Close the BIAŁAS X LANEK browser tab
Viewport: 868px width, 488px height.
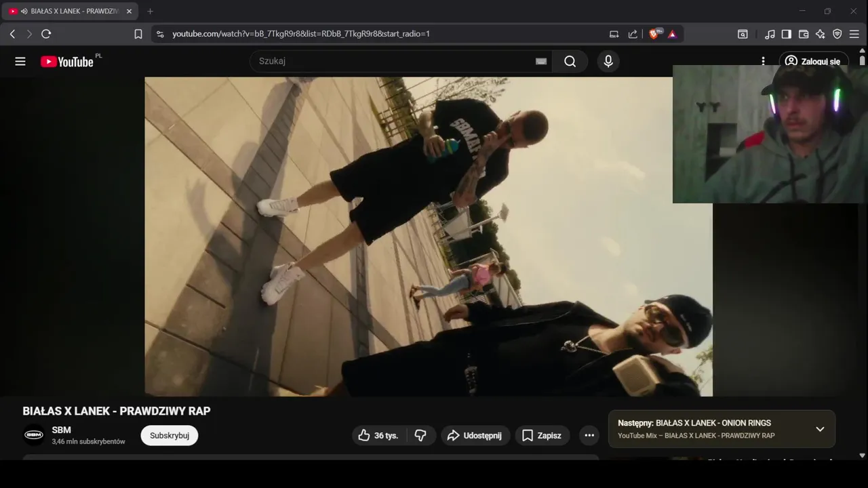(129, 12)
